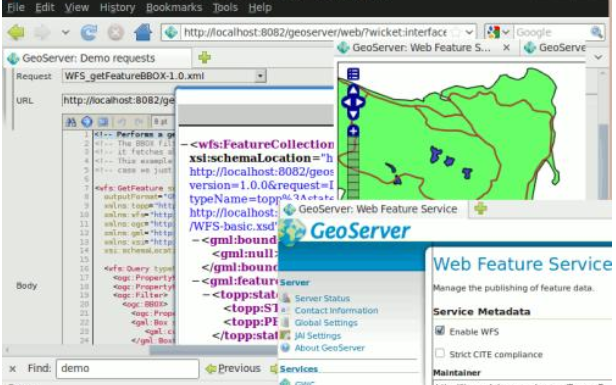Screen dimensions: 616x385
Task: Click the Previous find button
Action: tap(233, 368)
